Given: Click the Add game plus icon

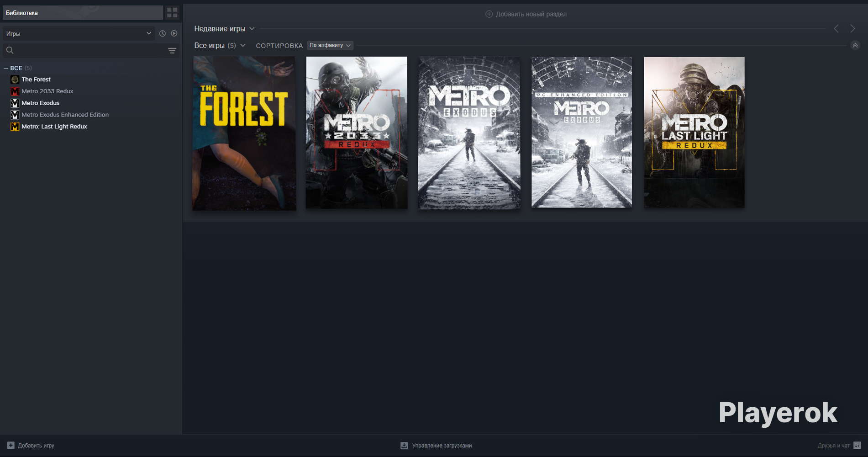Looking at the screenshot, I should 11,445.
